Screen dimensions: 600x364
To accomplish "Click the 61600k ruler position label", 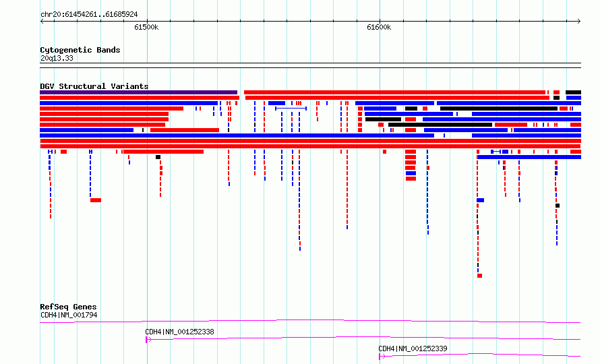I will [x=379, y=27].
